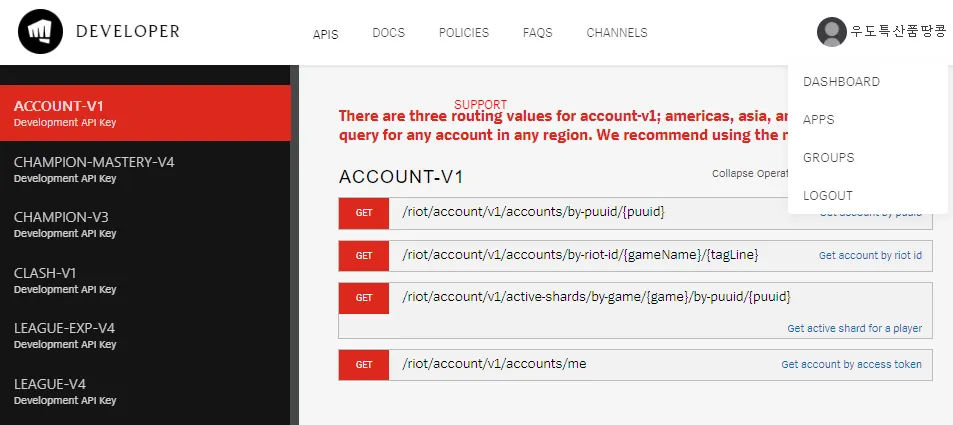The image size is (953, 425).
Task: Open the POLICIES menu item
Action: point(464,33)
